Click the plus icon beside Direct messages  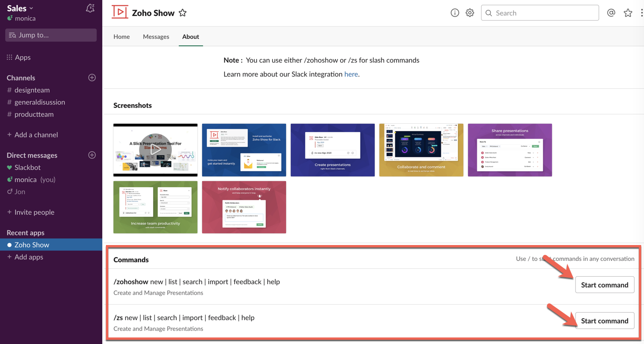tap(92, 155)
